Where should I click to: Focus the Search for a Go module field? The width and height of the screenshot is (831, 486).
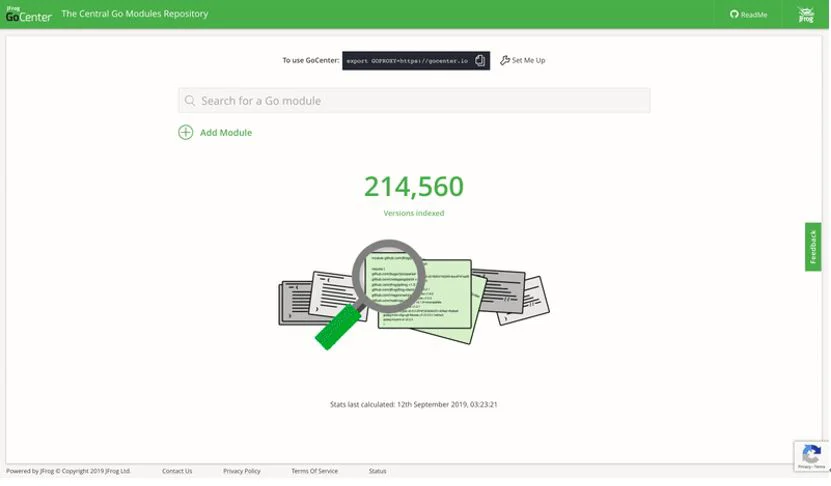pos(414,101)
